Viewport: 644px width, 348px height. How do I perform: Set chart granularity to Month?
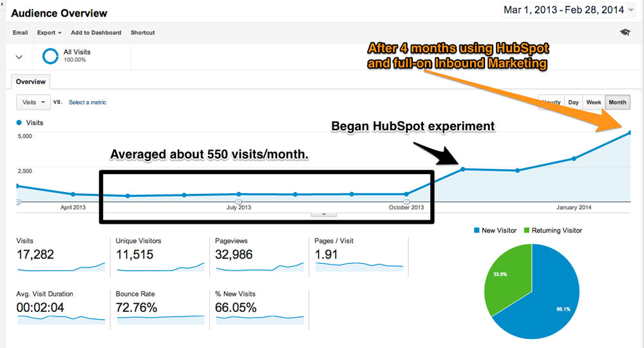(618, 102)
